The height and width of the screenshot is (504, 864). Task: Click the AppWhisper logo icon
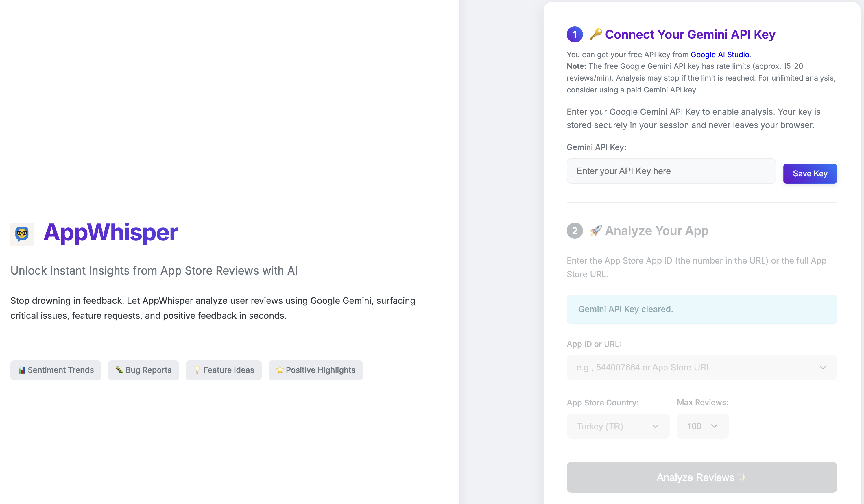pyautogui.click(x=22, y=234)
